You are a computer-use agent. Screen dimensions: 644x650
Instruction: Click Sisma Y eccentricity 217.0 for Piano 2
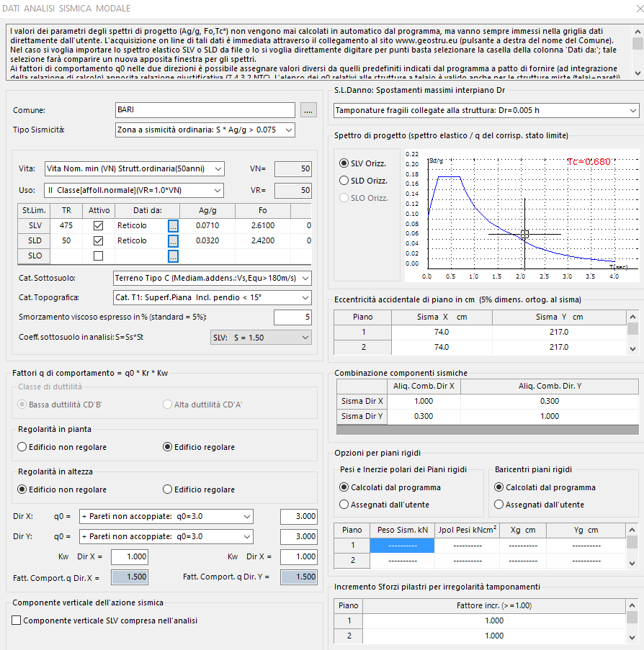coord(559,347)
